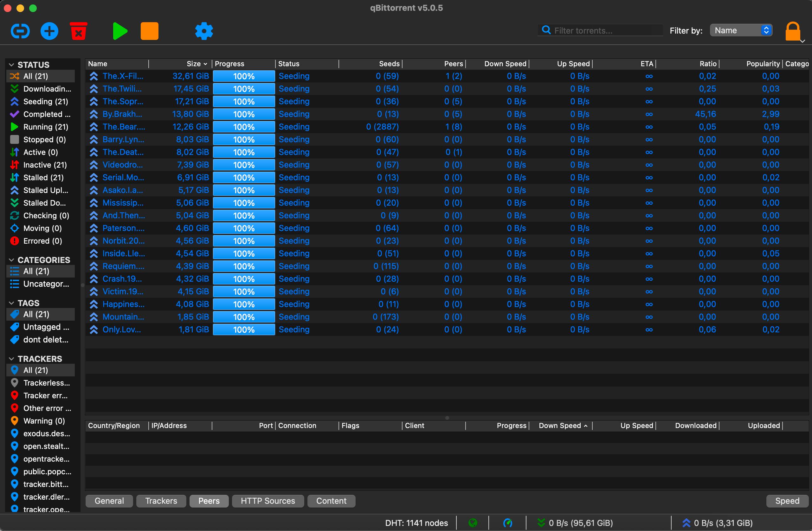Click the upload speed icon in status bar
Screen dimensions: 812x531
click(686, 522)
